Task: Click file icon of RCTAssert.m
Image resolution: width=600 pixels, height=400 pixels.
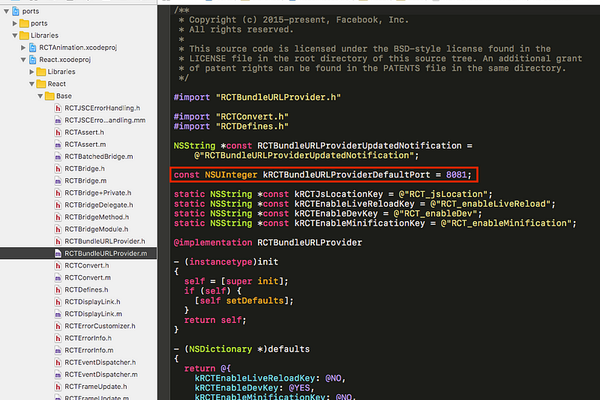Action: [x=58, y=145]
